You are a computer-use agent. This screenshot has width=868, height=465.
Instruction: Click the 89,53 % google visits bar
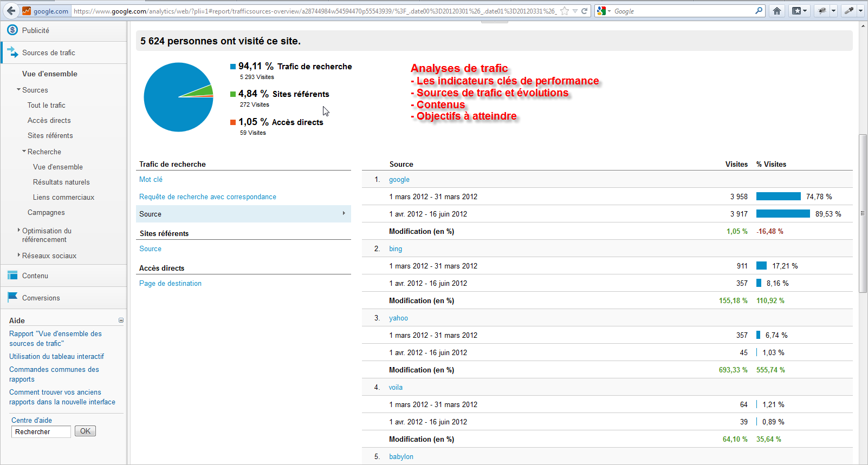click(x=783, y=214)
